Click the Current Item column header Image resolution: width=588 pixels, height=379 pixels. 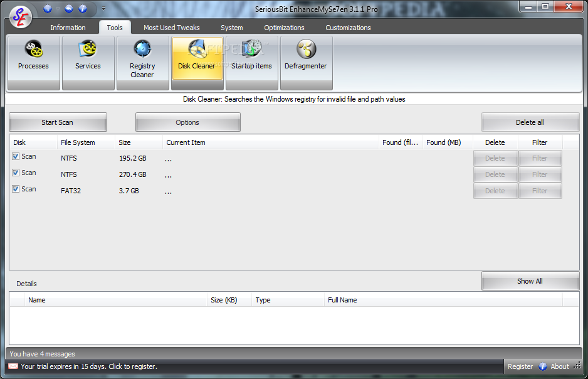coord(271,142)
